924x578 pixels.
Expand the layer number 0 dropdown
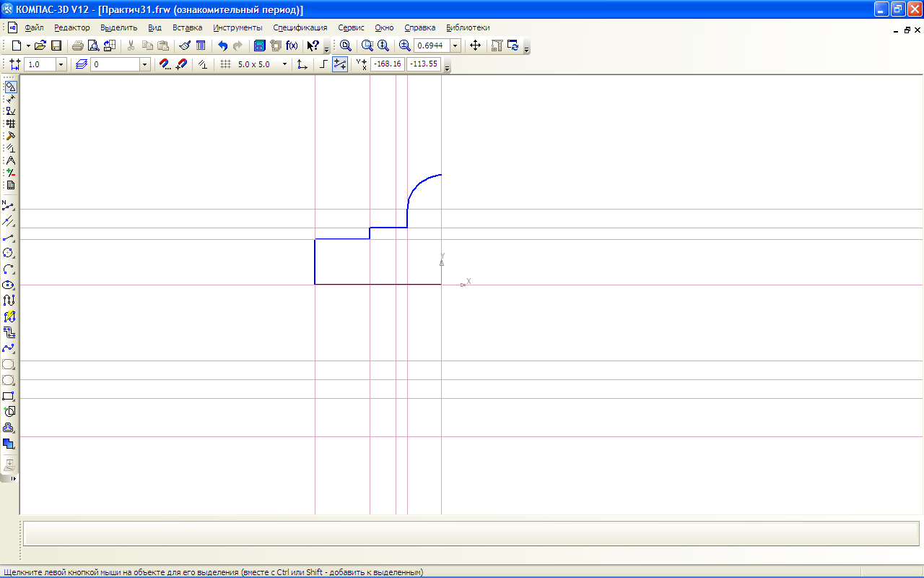[145, 64]
